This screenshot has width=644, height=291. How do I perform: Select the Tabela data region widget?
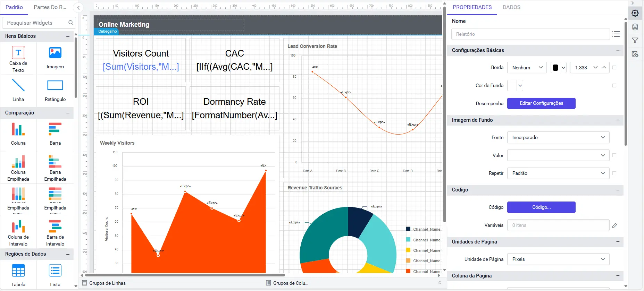pyautogui.click(x=18, y=275)
